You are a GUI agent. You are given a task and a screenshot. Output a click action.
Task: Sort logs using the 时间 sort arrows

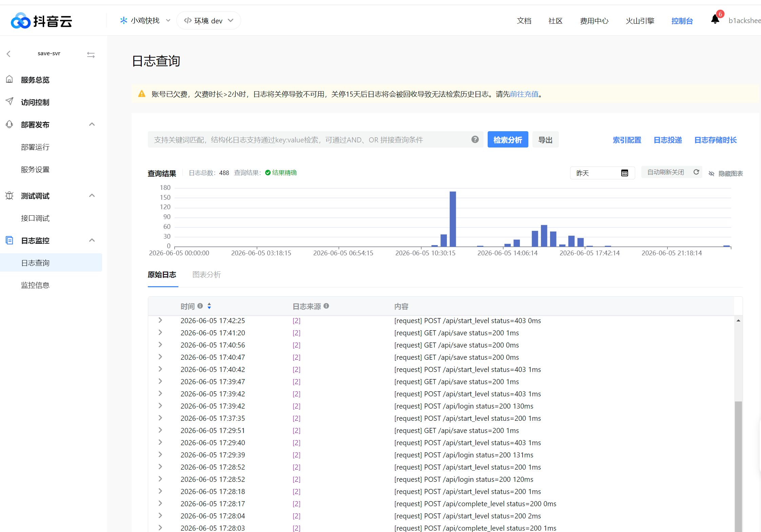[x=209, y=306]
